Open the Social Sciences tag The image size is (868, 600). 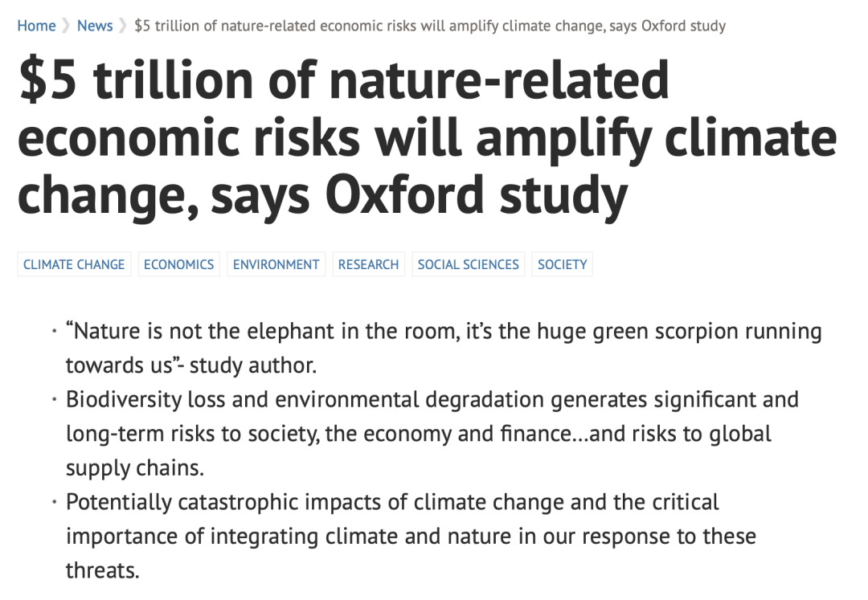[469, 264]
